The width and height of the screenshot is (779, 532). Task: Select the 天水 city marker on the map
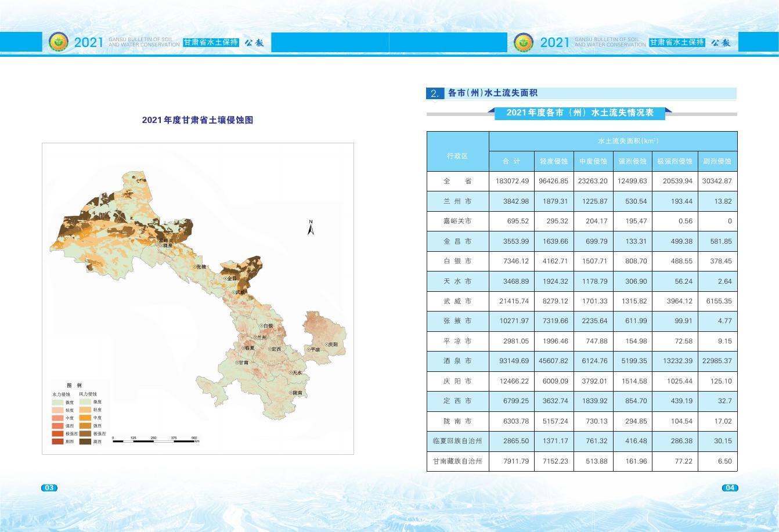click(291, 372)
